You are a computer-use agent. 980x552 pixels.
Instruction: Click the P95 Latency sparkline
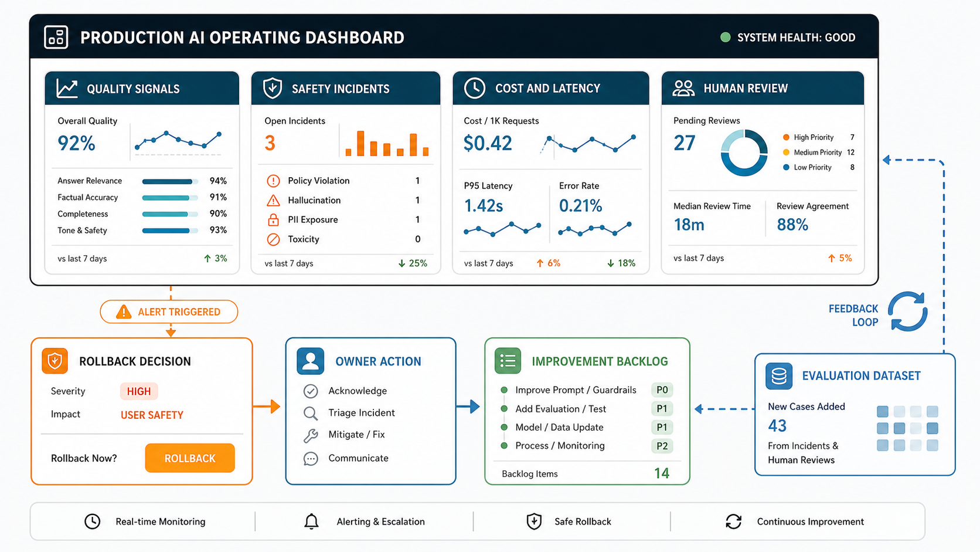pyautogui.click(x=502, y=228)
